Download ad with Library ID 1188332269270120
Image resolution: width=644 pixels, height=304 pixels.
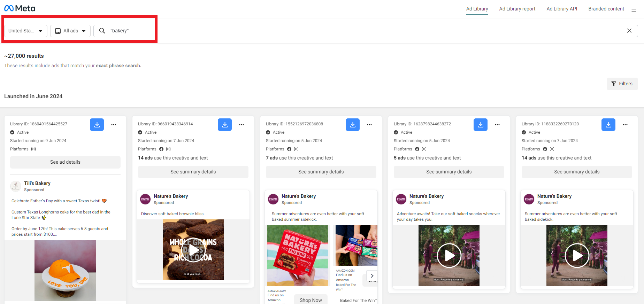[608, 125]
